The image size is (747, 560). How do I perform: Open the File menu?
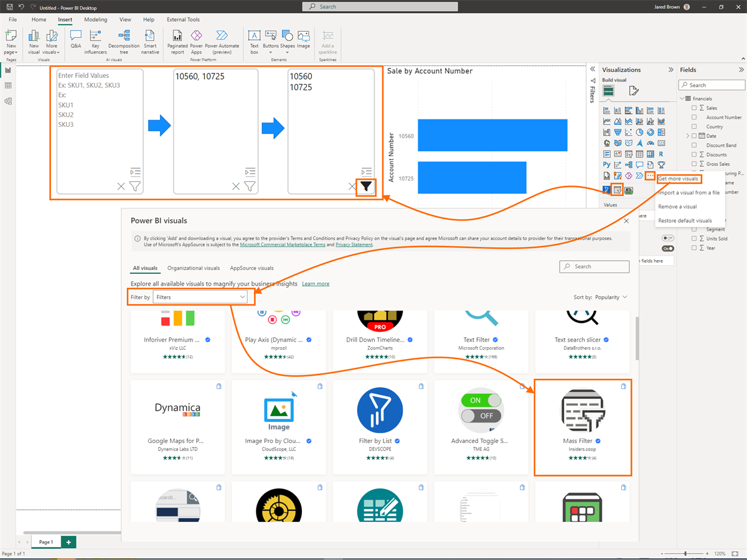[x=12, y=20]
